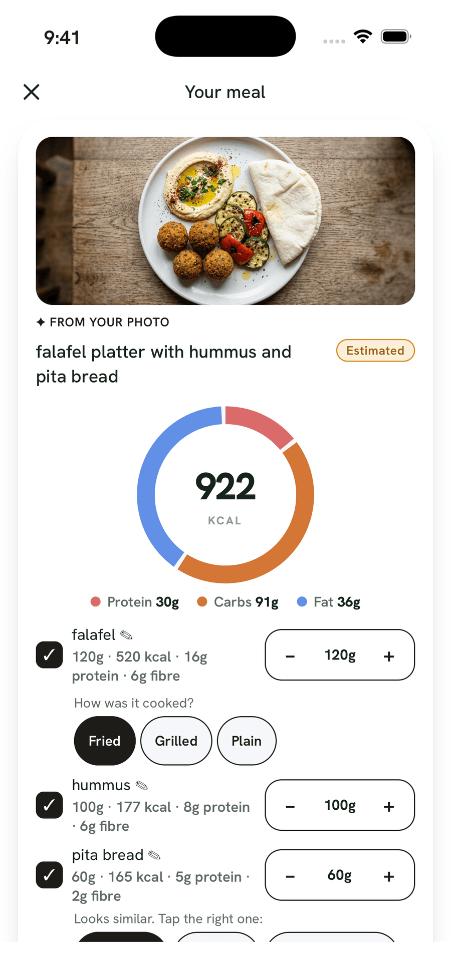This screenshot has height=980, width=451.
Task: Decrease hummus amount with minus
Action: (290, 806)
